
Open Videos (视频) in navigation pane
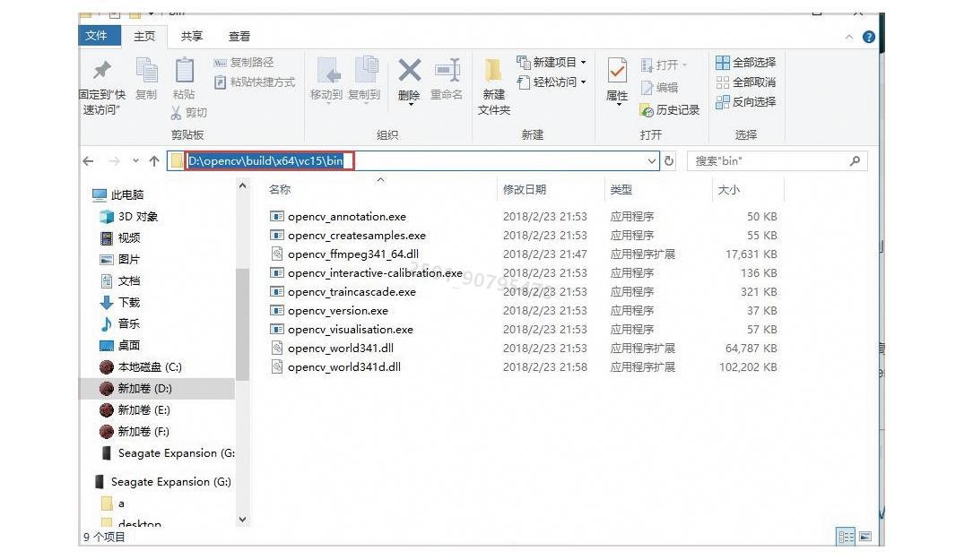point(120,237)
